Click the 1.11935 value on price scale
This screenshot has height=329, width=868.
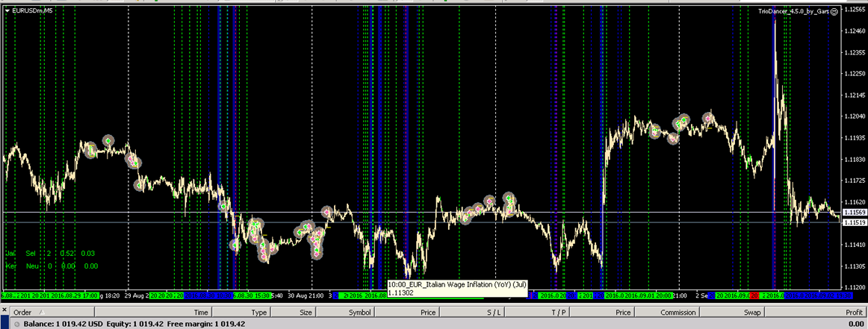click(855, 138)
